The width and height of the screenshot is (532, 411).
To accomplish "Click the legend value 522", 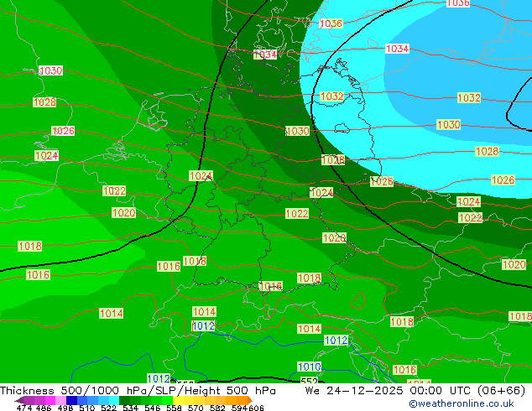I will click(x=108, y=408).
